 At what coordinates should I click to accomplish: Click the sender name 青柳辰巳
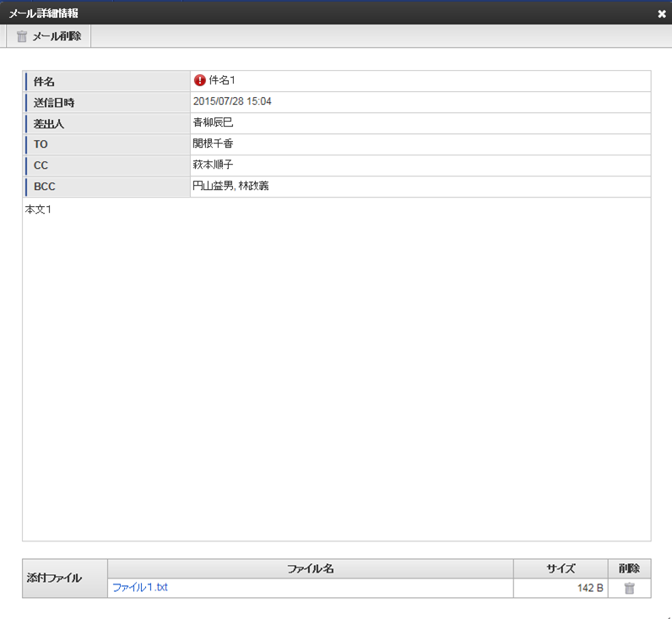(213, 122)
